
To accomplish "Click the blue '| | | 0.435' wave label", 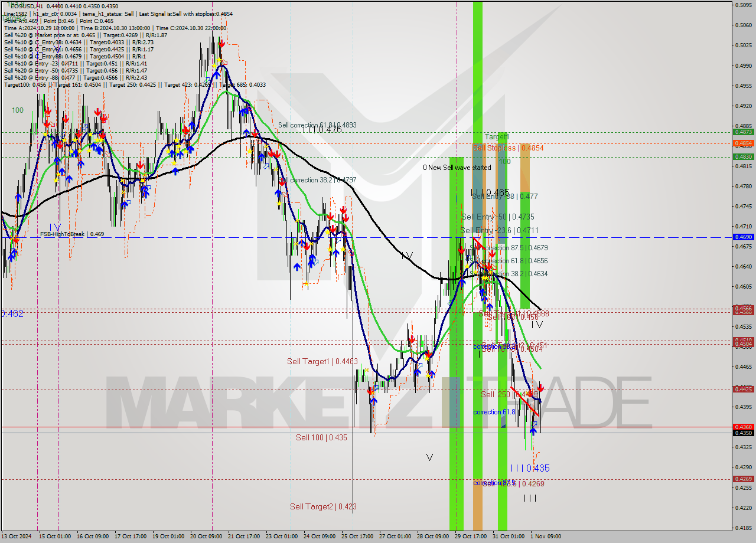I will (x=530, y=468).
